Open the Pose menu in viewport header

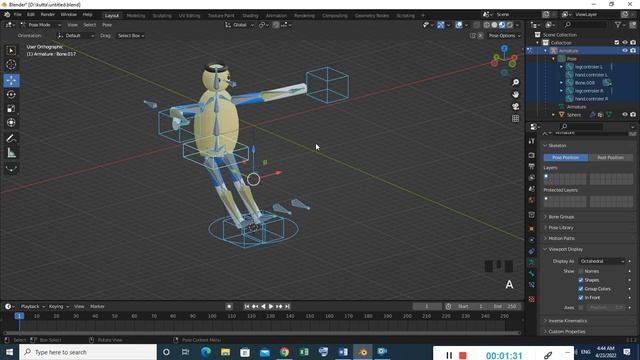107,25
